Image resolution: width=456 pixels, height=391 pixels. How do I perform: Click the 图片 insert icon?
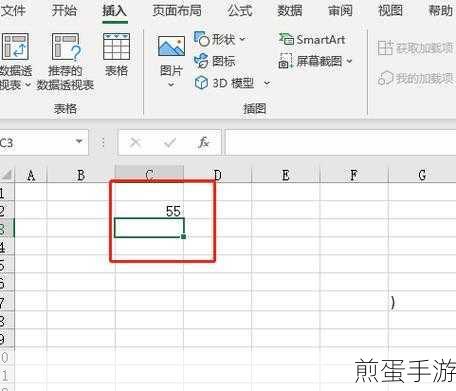171,46
